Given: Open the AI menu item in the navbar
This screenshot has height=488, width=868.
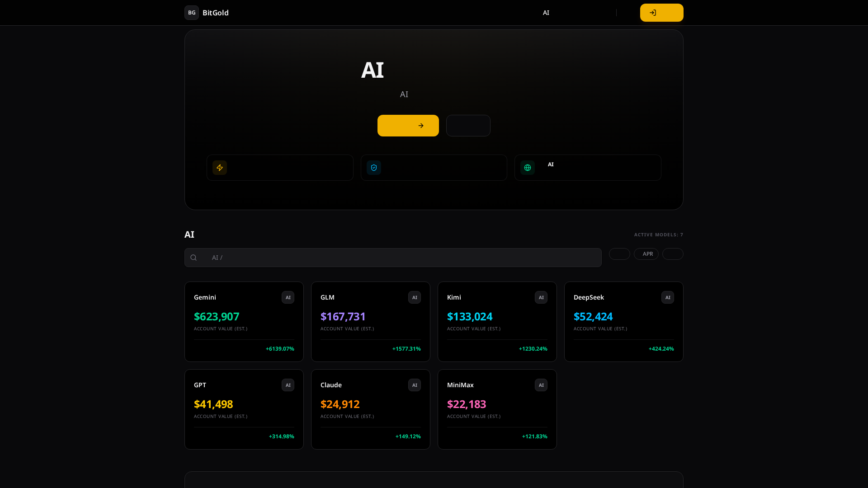Looking at the screenshot, I should (546, 13).
